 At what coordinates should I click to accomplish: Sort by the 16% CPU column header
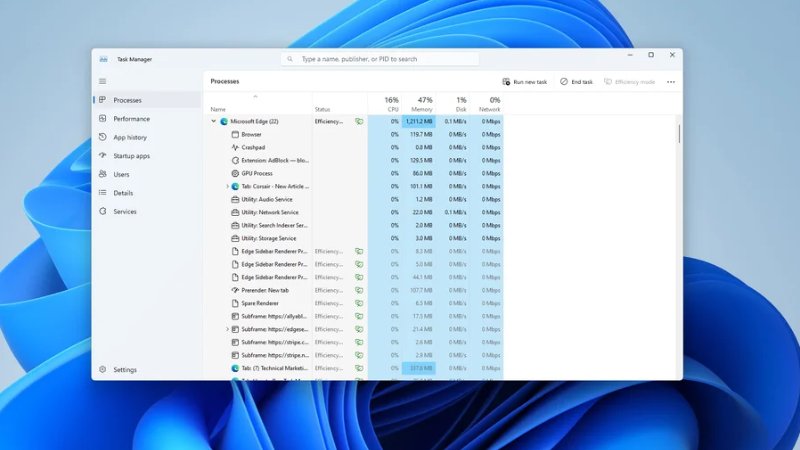385,104
